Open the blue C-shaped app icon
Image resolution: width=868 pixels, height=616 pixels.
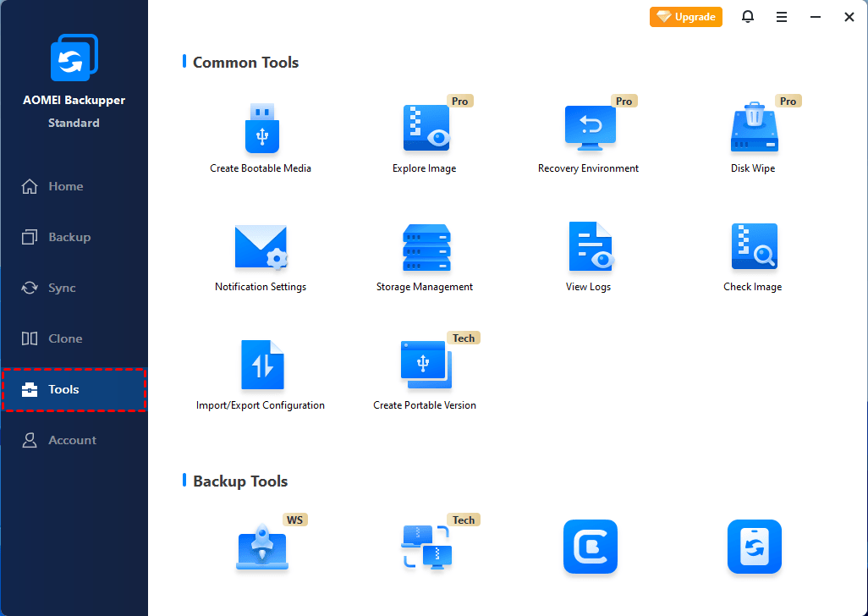click(591, 547)
